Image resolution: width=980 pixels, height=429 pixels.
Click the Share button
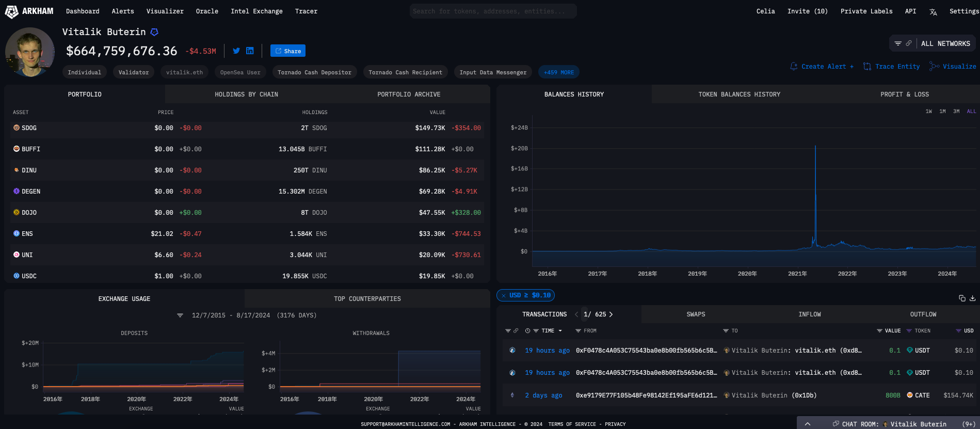click(x=288, y=51)
